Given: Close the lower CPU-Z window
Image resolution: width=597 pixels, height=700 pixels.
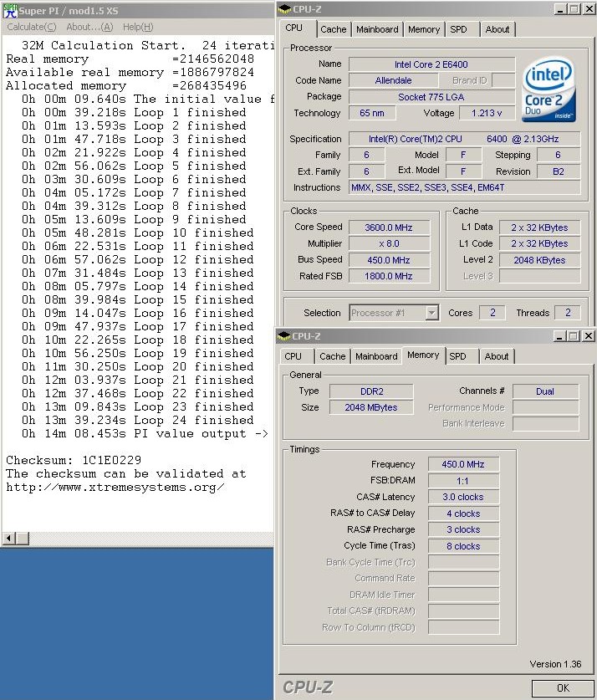Looking at the screenshot, I should coord(589,335).
